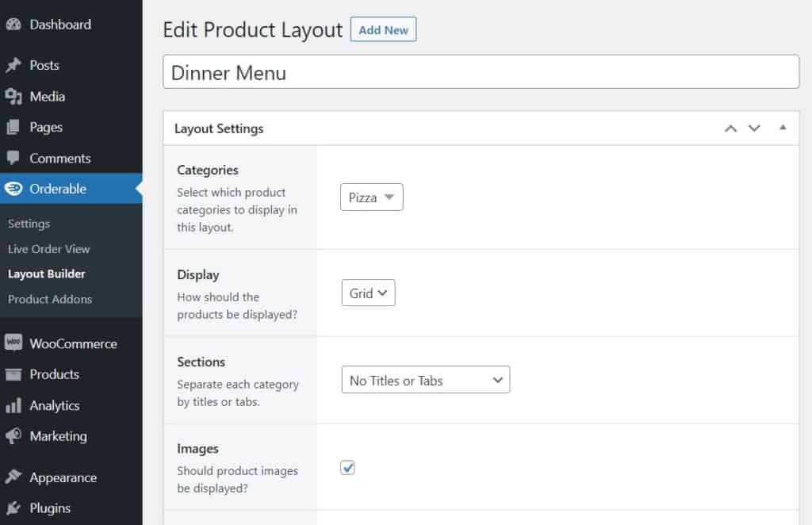
Task: Click the Add New button
Action: pyautogui.click(x=383, y=29)
